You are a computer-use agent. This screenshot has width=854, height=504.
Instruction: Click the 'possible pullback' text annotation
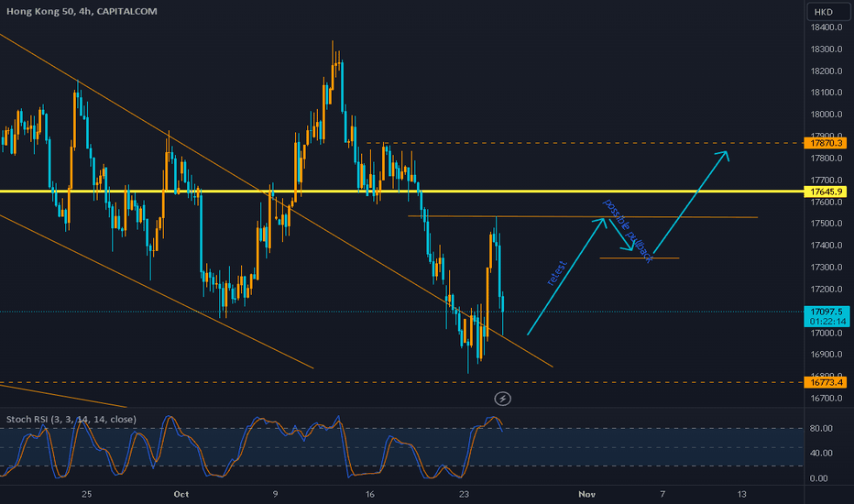[x=628, y=231]
